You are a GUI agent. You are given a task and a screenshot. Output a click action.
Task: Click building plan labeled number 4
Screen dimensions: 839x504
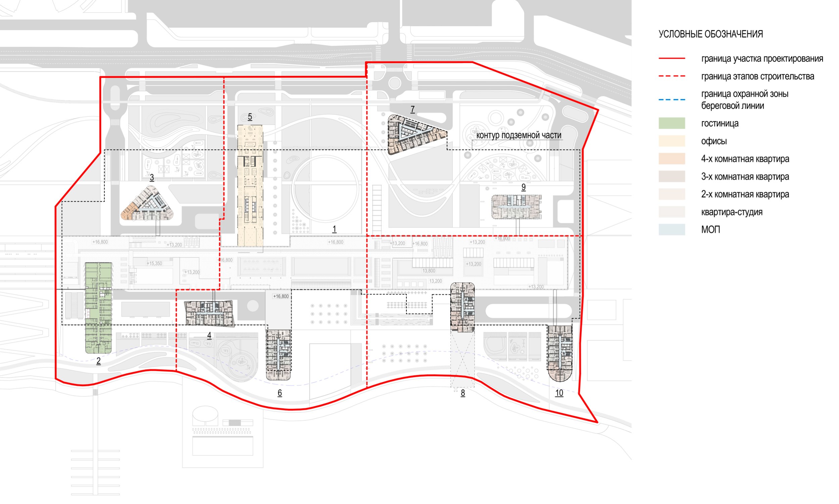tap(209, 313)
